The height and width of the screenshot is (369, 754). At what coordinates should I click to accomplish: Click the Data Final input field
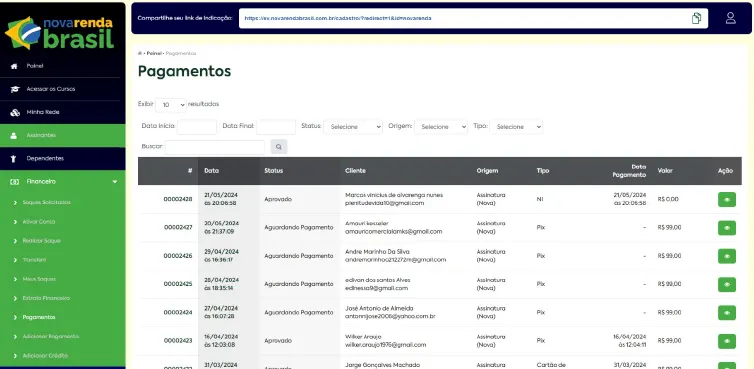click(x=276, y=127)
